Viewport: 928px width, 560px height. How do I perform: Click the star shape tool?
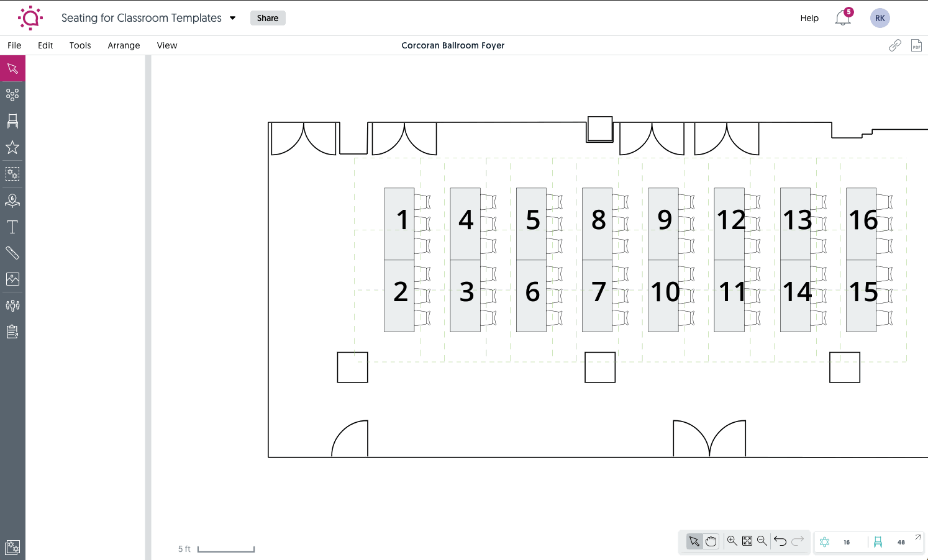(x=12, y=148)
